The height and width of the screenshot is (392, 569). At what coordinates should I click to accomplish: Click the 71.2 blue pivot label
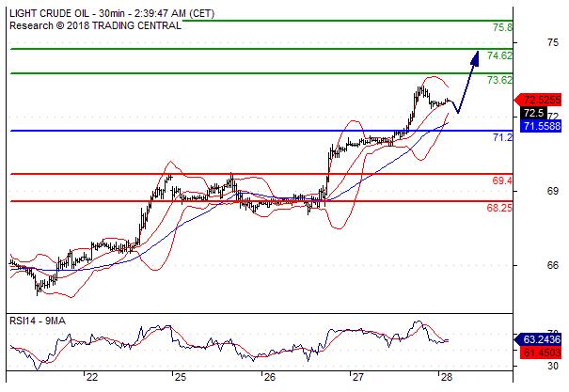(x=502, y=137)
